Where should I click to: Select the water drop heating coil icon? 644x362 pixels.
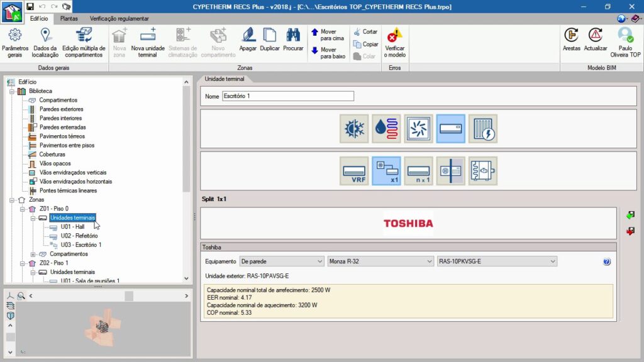pyautogui.click(x=386, y=128)
